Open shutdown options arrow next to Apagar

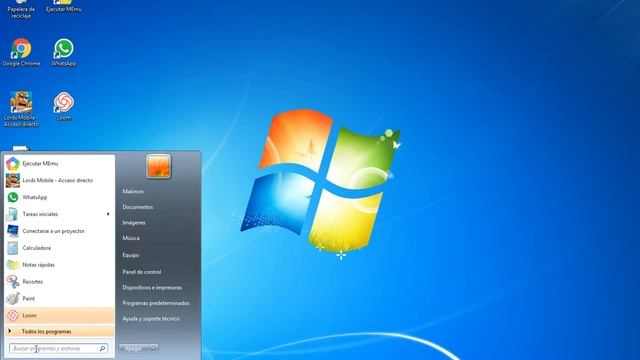point(154,348)
